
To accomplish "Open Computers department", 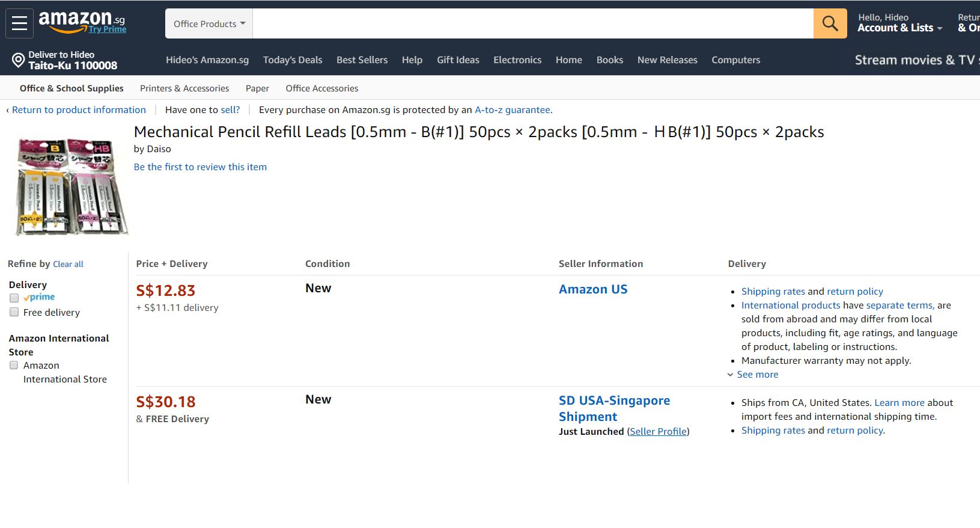I will (736, 60).
